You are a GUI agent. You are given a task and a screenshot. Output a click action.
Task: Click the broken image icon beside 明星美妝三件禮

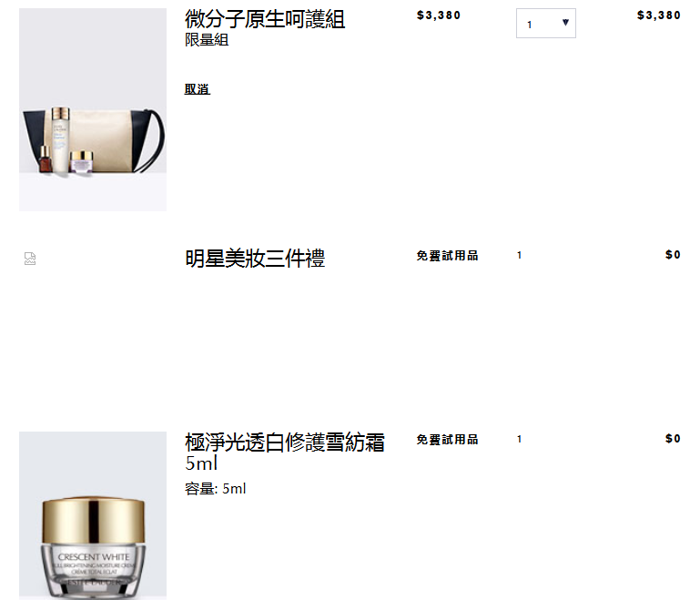click(30, 259)
